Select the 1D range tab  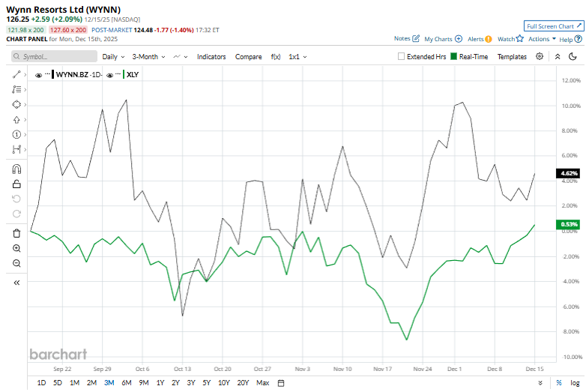click(41, 383)
